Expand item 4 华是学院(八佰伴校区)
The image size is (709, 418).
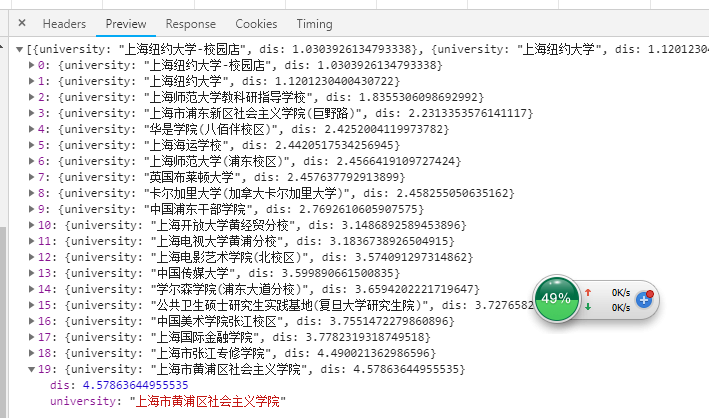[x=32, y=129]
